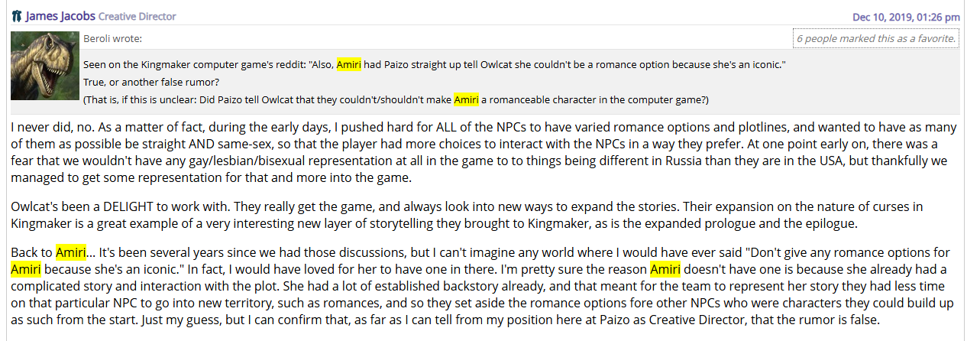
Task: Click highlighted Amiri starting the line "because she's an iconic"
Action: point(26,269)
